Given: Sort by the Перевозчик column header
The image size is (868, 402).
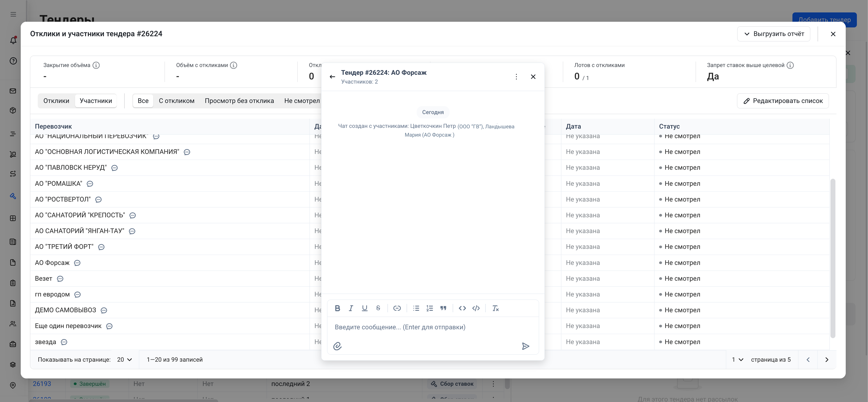Looking at the screenshot, I should pos(53,127).
